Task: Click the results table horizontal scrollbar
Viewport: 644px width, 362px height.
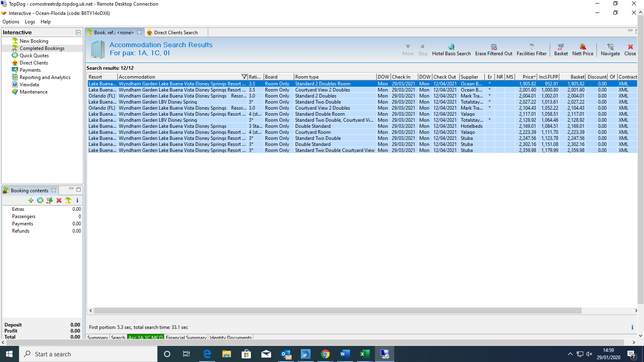Action: point(338,311)
